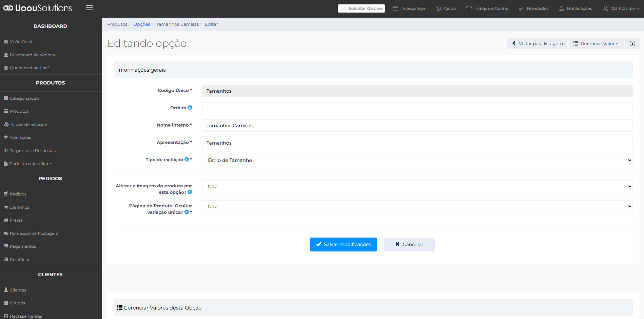Open Remessas de Postagem in sidebar

coord(34,233)
